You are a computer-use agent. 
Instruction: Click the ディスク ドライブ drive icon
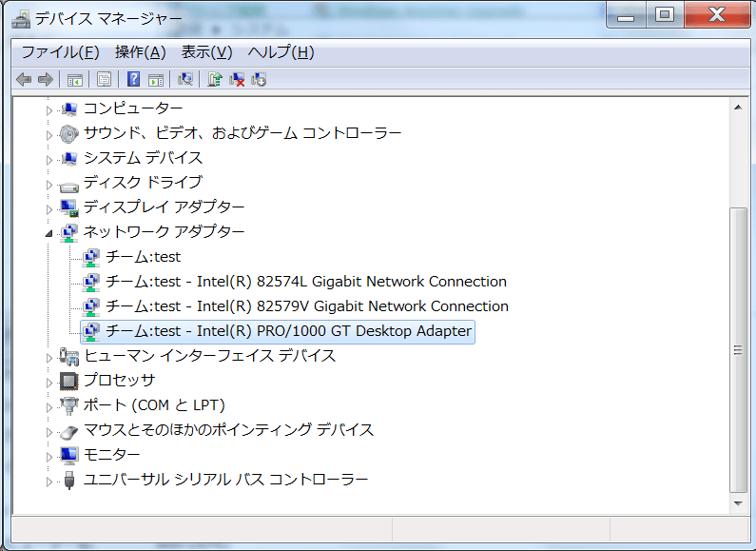tap(69, 186)
